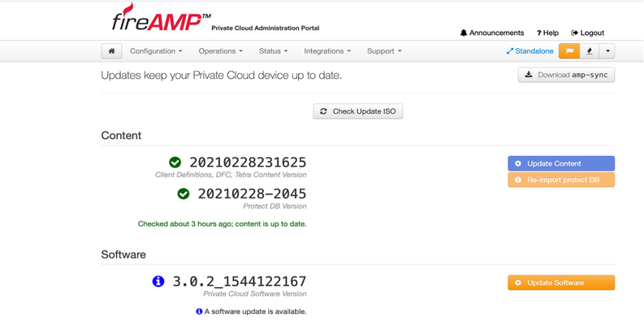Click the fireAMP logo
Viewport: 644px width, 335px height.
tap(161, 20)
